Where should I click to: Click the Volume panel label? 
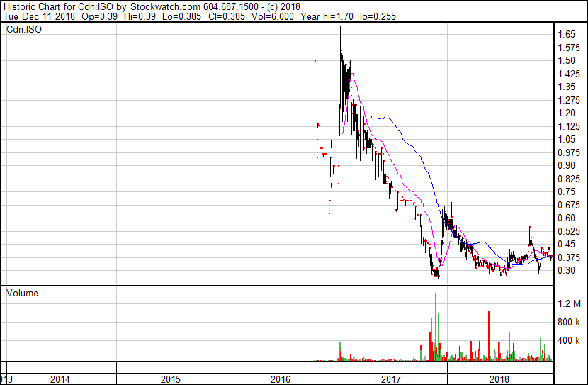point(22,293)
